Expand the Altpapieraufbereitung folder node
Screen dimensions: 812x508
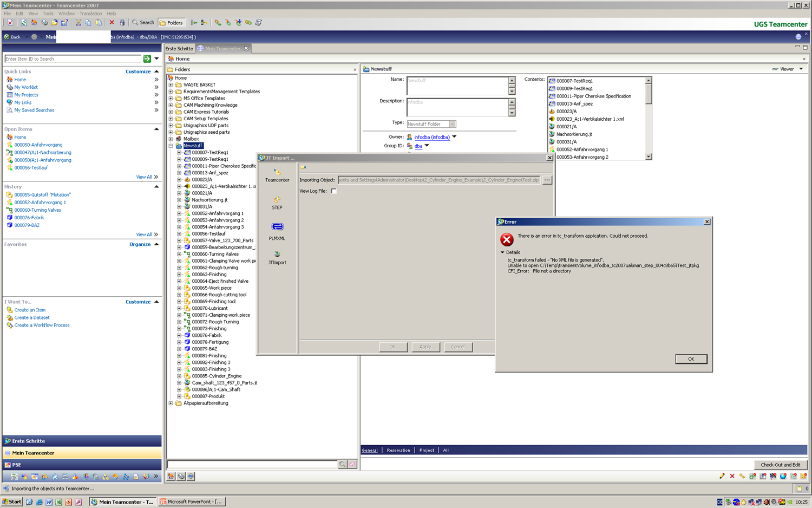pyautogui.click(x=171, y=403)
